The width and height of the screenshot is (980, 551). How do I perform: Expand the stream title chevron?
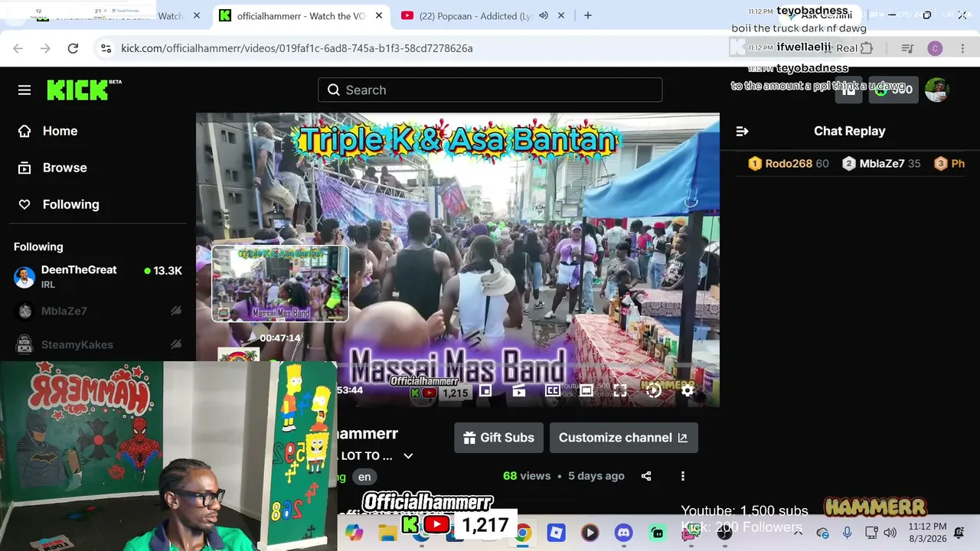408,456
